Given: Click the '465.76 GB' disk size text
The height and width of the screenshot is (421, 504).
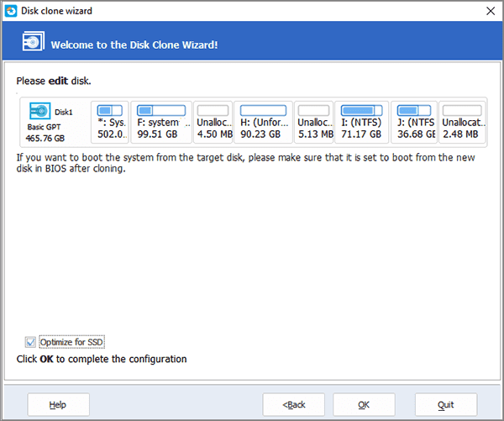Looking at the screenshot, I should (45, 139).
